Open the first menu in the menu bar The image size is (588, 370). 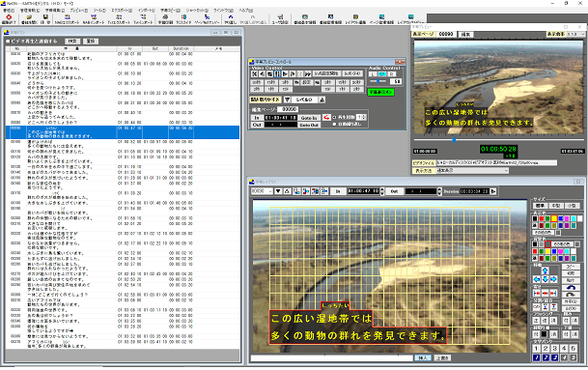(9, 11)
